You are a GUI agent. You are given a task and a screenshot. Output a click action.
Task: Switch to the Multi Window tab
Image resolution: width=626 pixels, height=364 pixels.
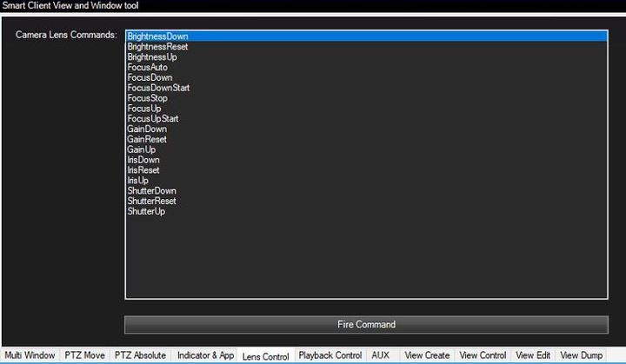point(29,355)
